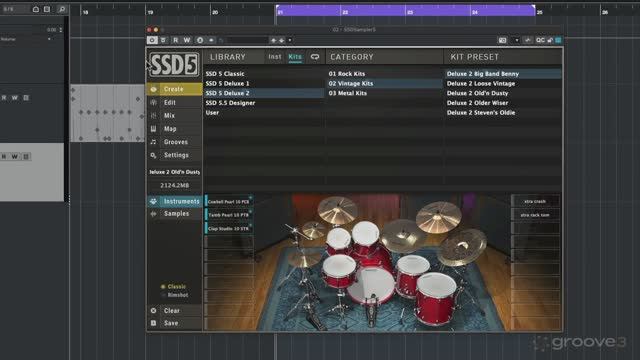Open dropdown arrow beside camera icon

(x=517, y=40)
